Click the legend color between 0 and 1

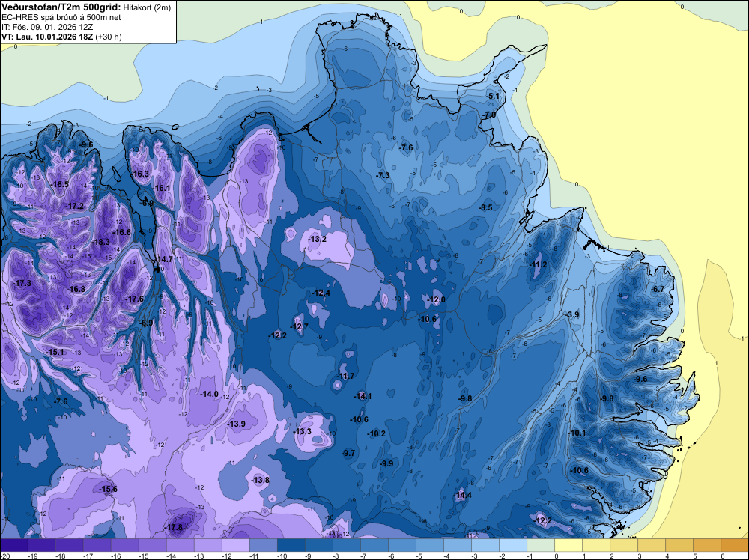(x=568, y=545)
